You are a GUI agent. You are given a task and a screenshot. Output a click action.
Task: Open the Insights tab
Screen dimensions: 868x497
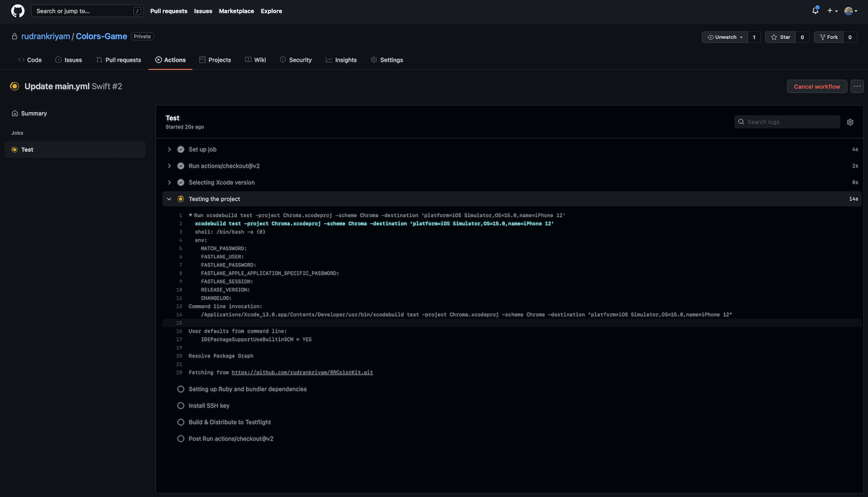pyautogui.click(x=341, y=60)
